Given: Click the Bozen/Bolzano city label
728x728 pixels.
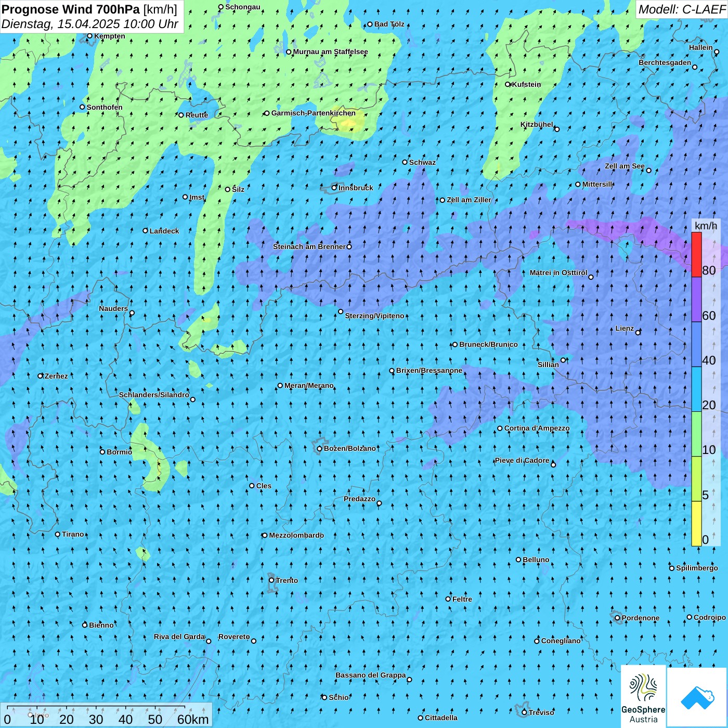Looking at the screenshot, I should click(x=349, y=448).
